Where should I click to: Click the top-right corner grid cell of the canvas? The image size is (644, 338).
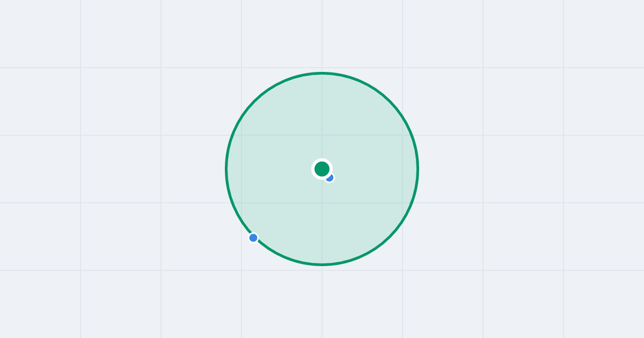point(604,34)
